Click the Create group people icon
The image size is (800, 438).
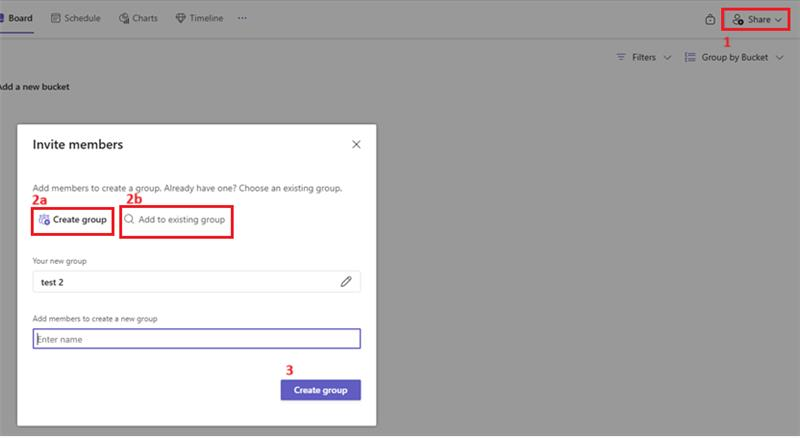pyautogui.click(x=44, y=220)
